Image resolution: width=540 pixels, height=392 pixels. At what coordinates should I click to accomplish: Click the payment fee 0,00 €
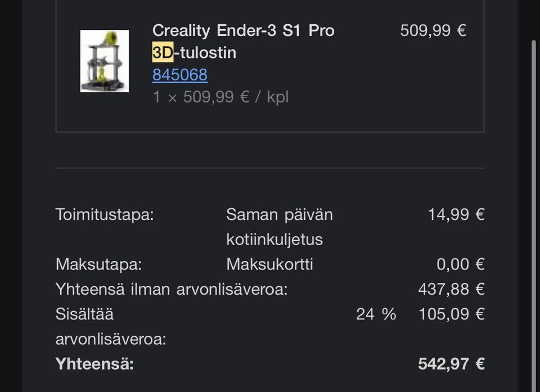click(x=460, y=264)
